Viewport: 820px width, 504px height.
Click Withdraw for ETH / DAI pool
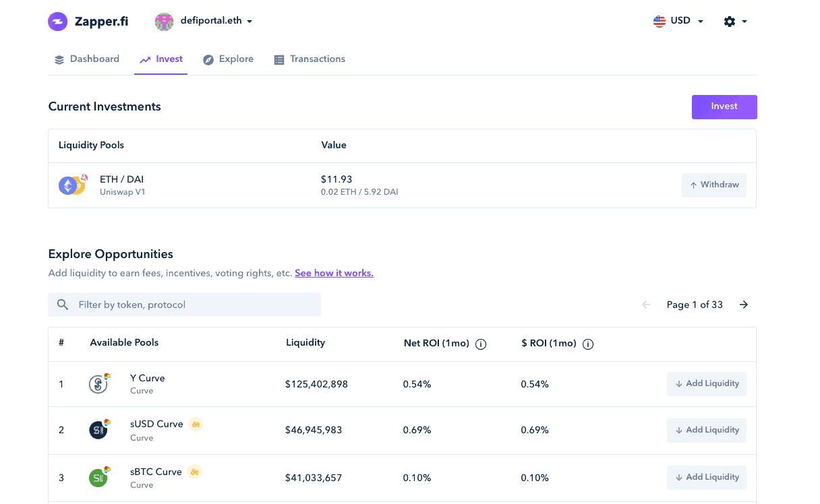coord(714,185)
